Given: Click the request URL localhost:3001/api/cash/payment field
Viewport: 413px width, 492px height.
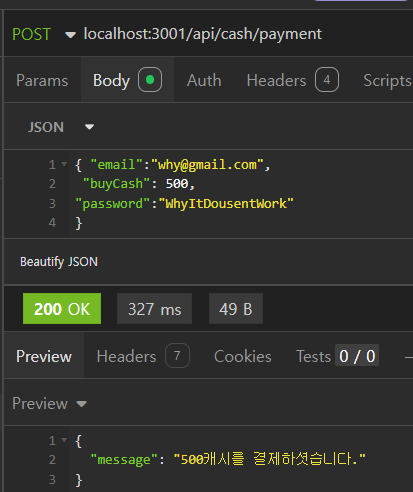Looking at the screenshot, I should point(203,34).
